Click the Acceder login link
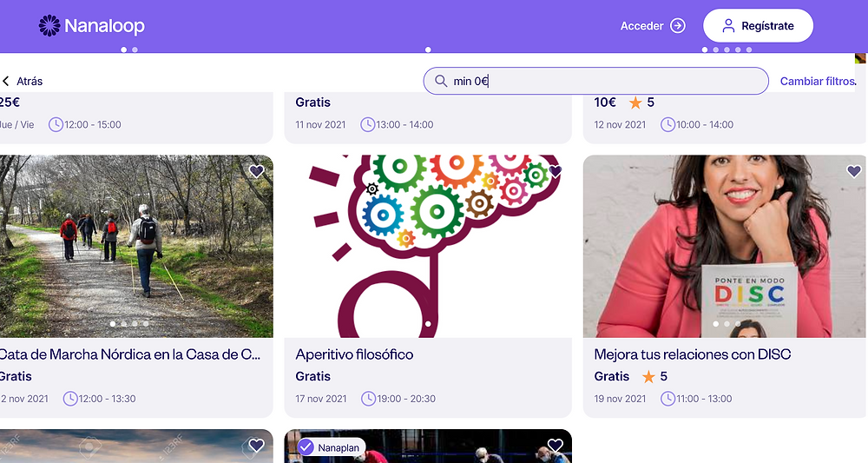Screen dimensions: 868x463 (x=641, y=25)
